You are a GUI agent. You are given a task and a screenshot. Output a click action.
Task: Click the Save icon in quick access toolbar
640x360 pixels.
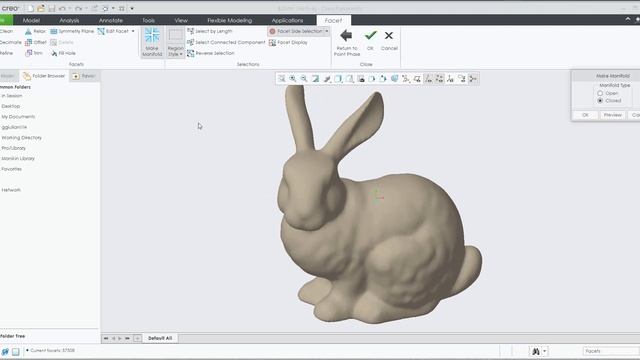(x=52, y=8)
